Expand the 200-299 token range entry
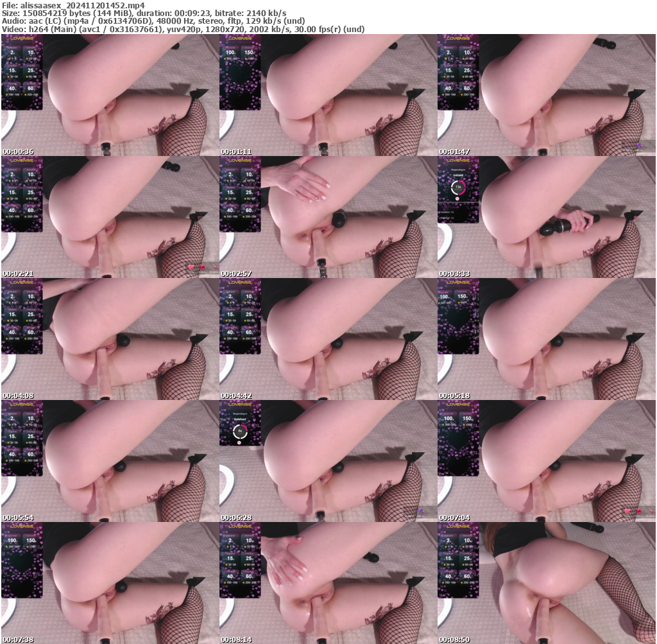 [x=32, y=94]
